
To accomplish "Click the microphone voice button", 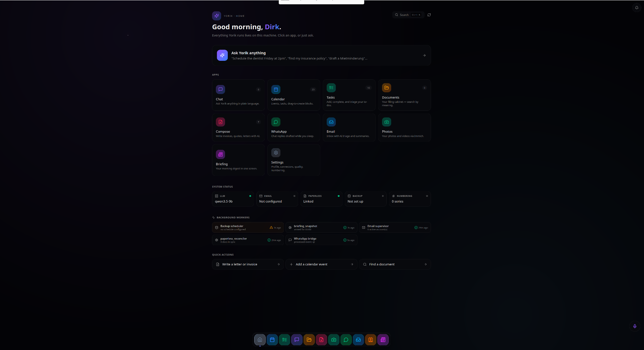I will coord(635,326).
